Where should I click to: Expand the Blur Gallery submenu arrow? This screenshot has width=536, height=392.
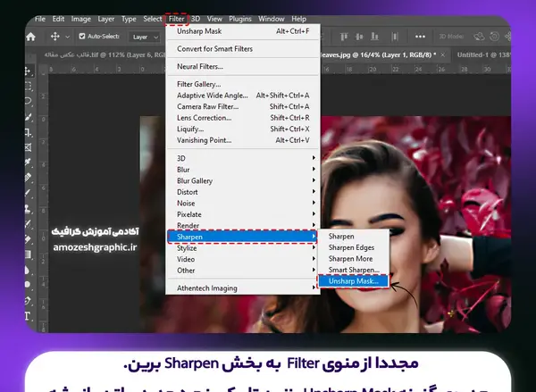314,180
